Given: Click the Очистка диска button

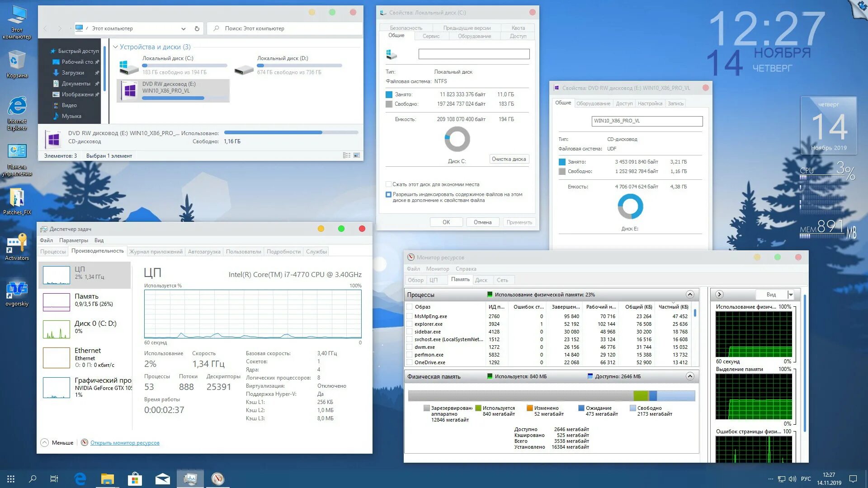Looking at the screenshot, I should click(x=509, y=159).
